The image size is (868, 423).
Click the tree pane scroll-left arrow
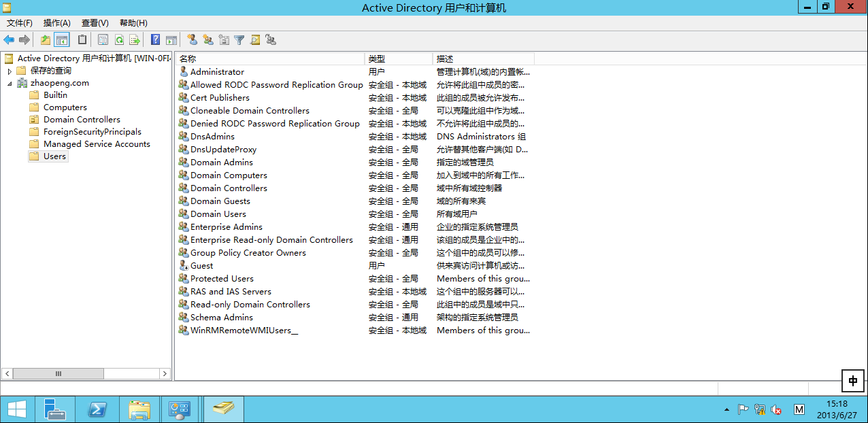pos(7,373)
